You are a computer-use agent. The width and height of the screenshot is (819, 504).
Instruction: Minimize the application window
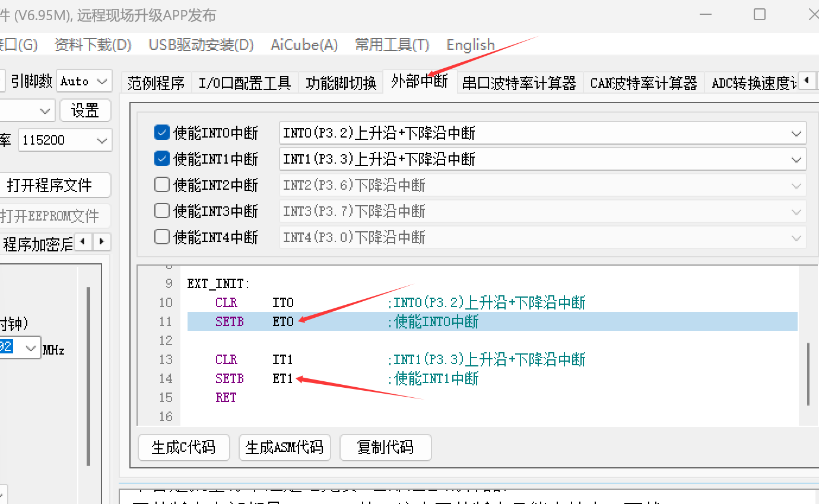(x=706, y=15)
